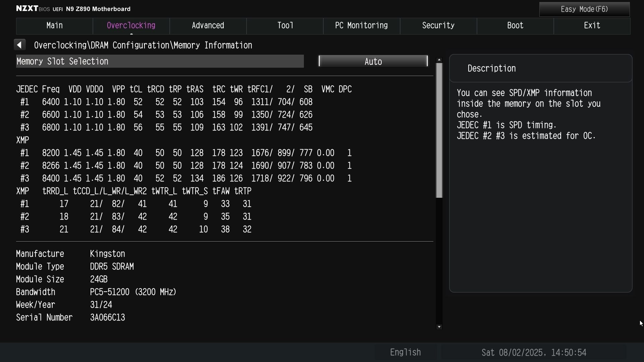Image resolution: width=644 pixels, height=362 pixels.
Task: Select the Memory Slot Selection row
Action: pyautogui.click(x=160, y=61)
